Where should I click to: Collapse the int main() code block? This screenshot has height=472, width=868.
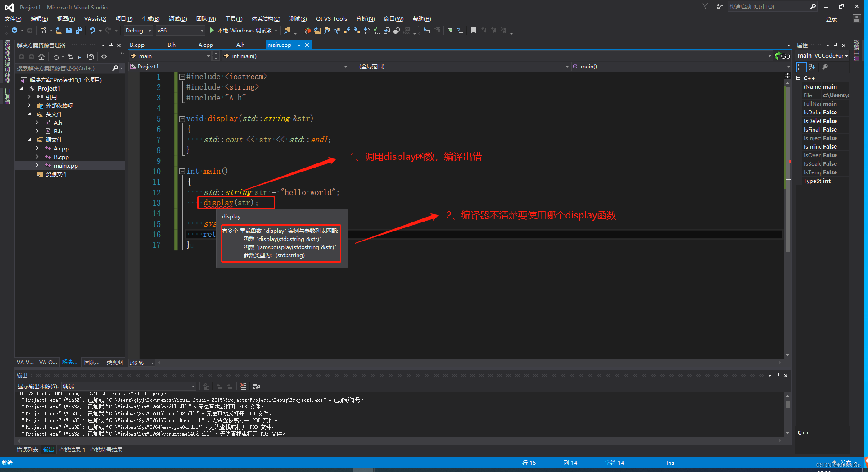[x=182, y=172]
